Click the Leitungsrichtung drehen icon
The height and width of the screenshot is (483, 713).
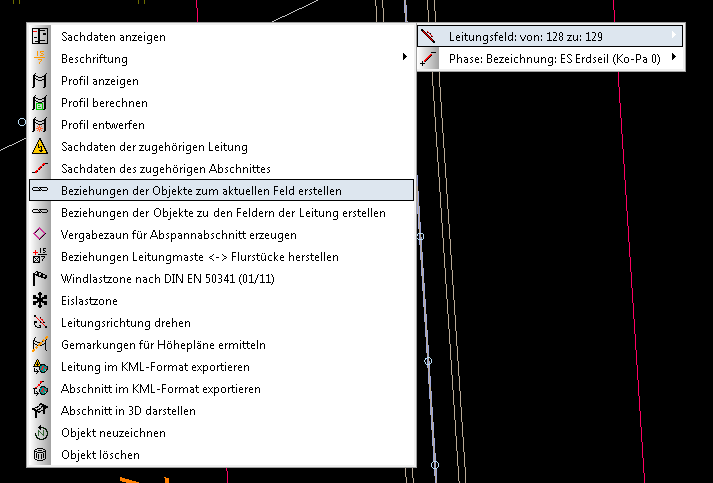tap(40, 323)
